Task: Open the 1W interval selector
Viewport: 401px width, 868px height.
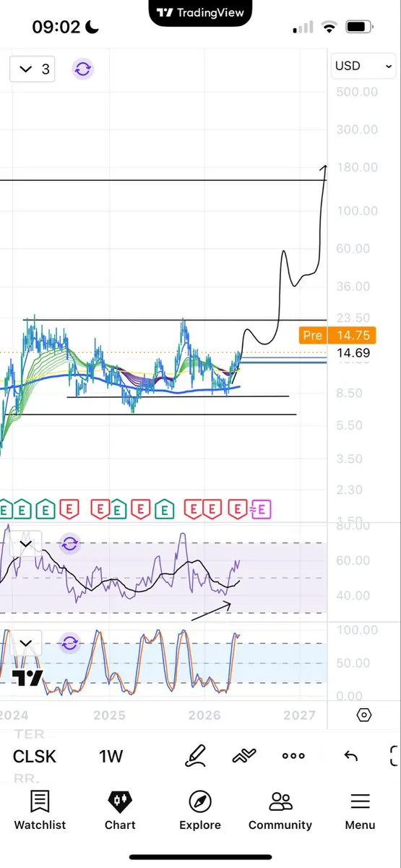Action: pyautogui.click(x=111, y=757)
